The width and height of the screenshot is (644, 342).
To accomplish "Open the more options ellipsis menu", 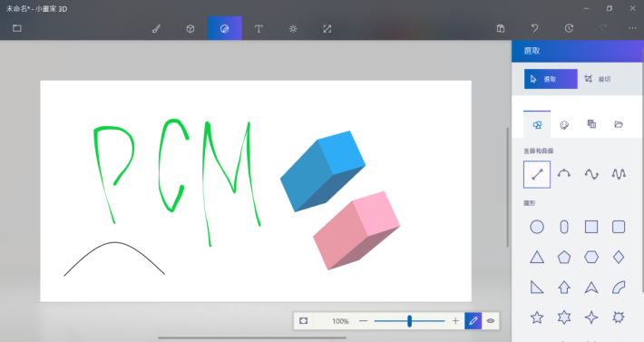I will click(x=632, y=28).
